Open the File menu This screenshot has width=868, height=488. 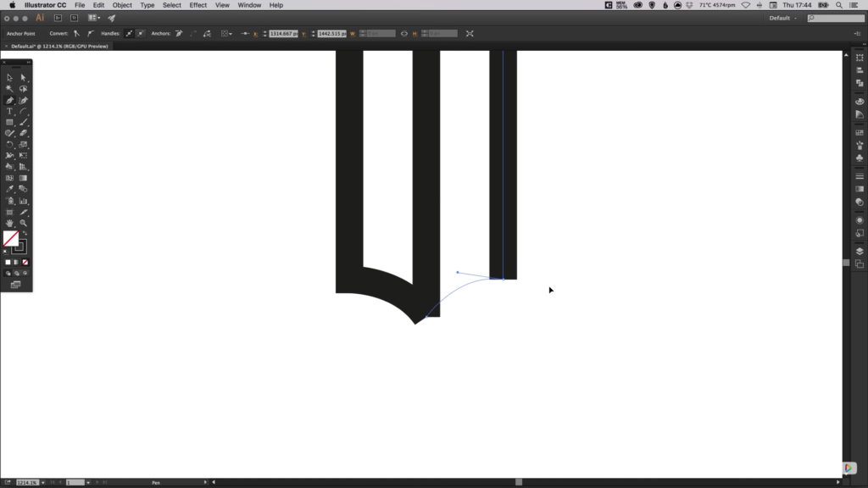[80, 5]
